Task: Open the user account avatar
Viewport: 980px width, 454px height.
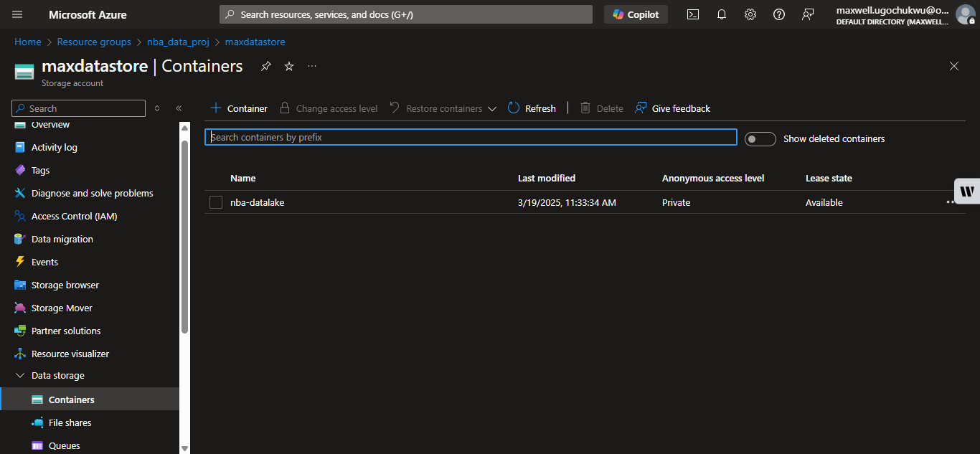Action: [x=966, y=14]
